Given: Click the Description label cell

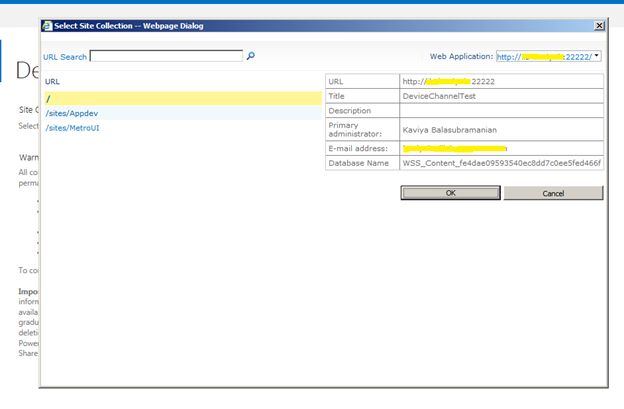Looking at the screenshot, I should coord(362,111).
